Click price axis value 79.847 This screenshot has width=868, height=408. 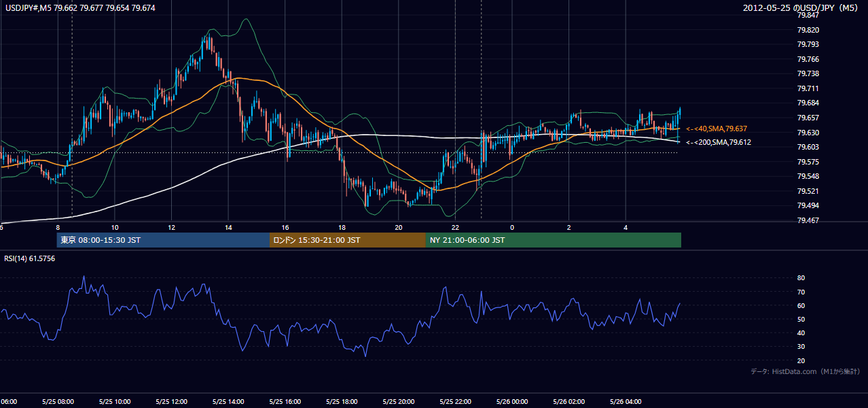[x=808, y=15]
